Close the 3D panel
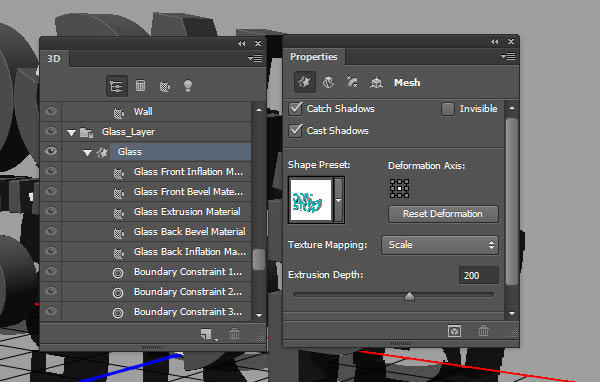Screen dimensions: 600x382 [258, 44]
